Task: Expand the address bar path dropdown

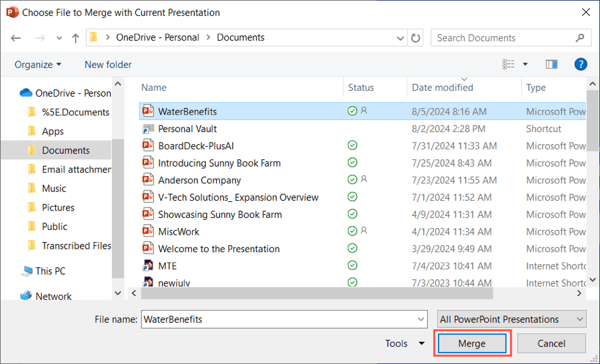Action: point(400,38)
